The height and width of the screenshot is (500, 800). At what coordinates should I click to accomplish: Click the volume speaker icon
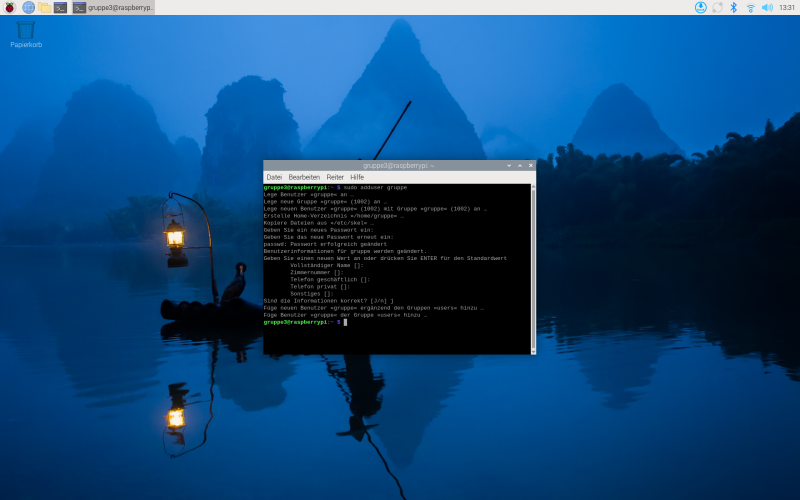click(x=767, y=7)
